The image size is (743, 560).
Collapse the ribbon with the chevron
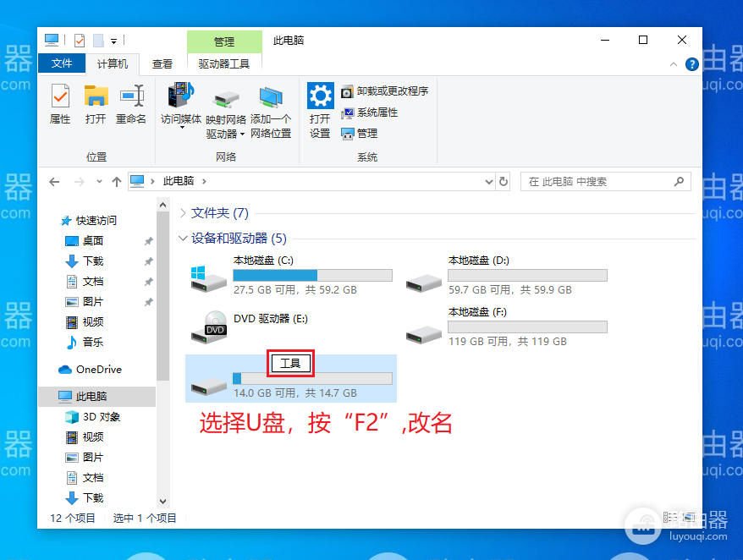point(674,64)
